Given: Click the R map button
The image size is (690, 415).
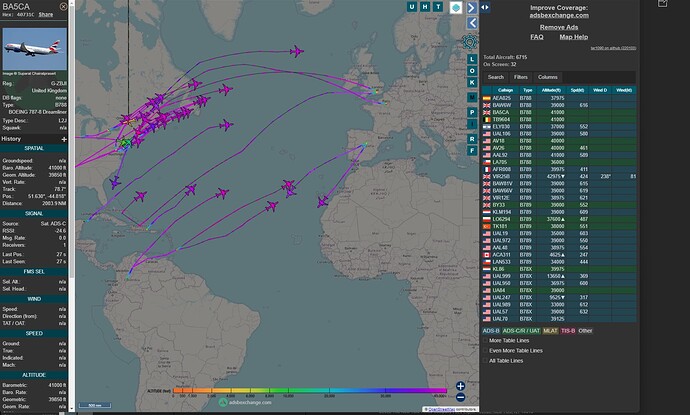Looking at the screenshot, I should (x=472, y=139).
